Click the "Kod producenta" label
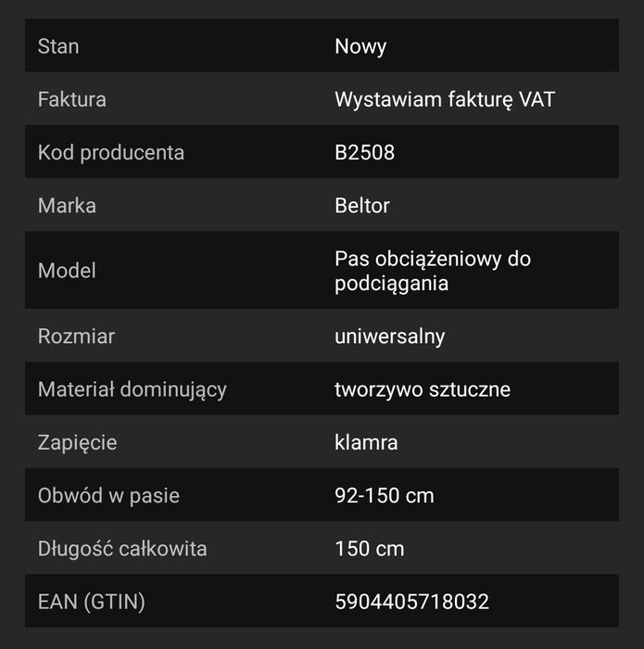 [x=111, y=152]
